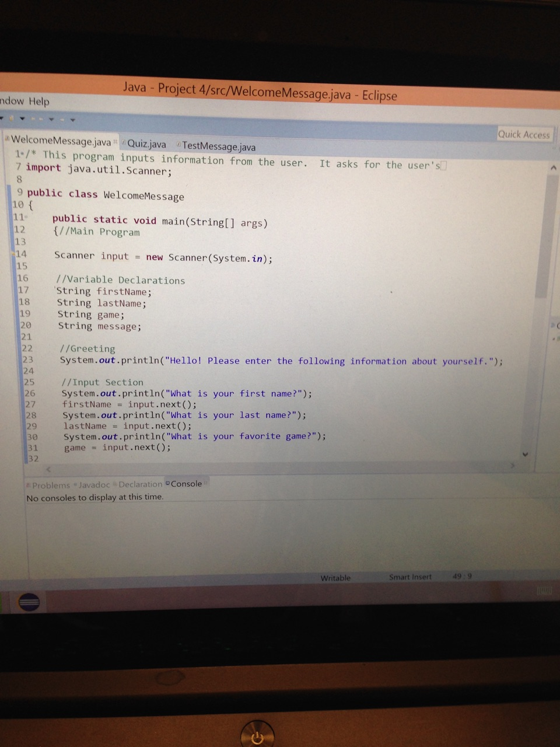Click the "What is your favorite game?" println line
This screenshot has height=747, width=560.
tap(195, 436)
